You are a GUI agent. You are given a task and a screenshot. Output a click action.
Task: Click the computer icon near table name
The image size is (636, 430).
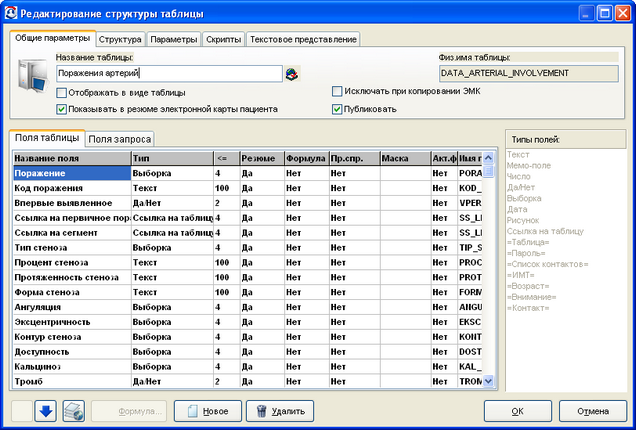tap(33, 75)
